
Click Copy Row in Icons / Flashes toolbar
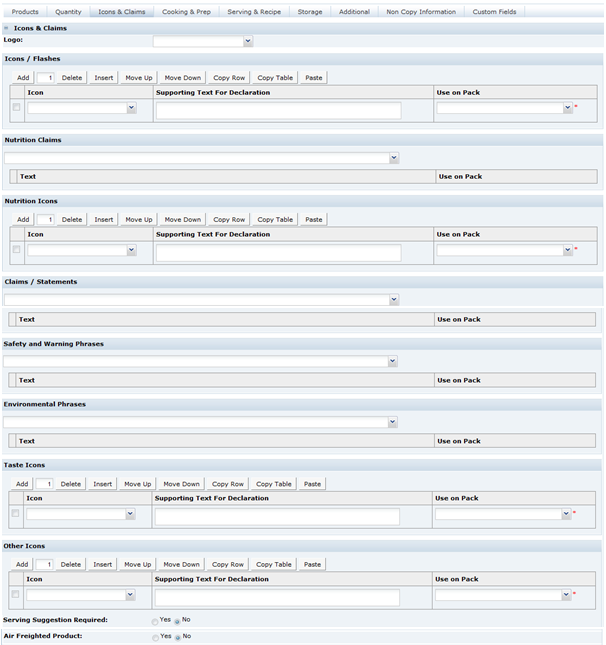pyautogui.click(x=229, y=78)
